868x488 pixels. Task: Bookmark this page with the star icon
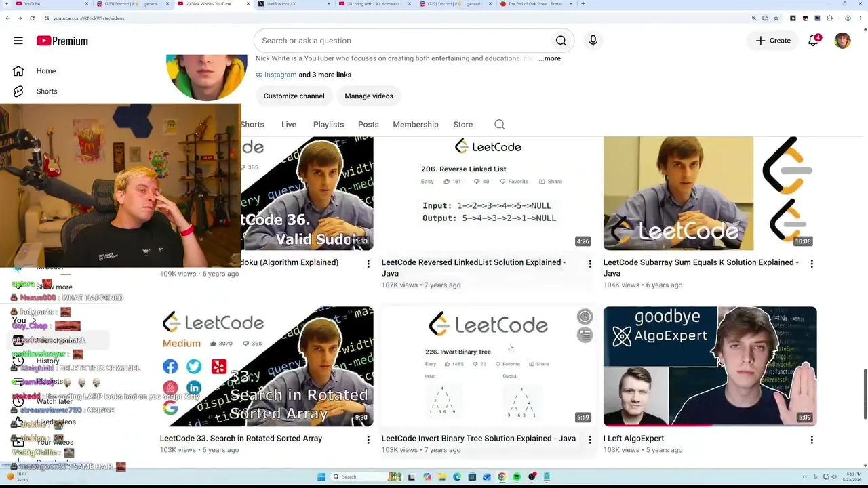click(776, 18)
